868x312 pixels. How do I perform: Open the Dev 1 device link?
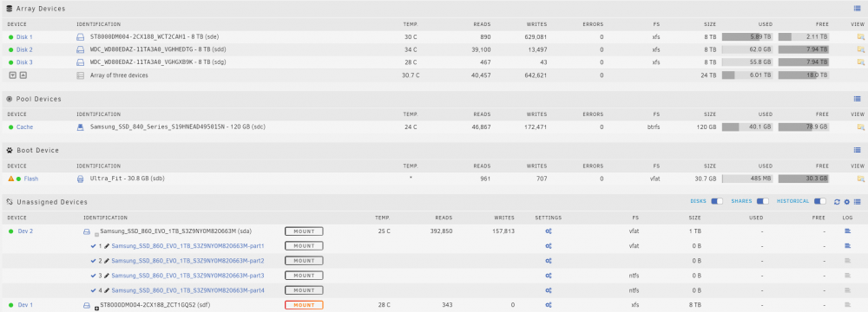[x=25, y=305]
